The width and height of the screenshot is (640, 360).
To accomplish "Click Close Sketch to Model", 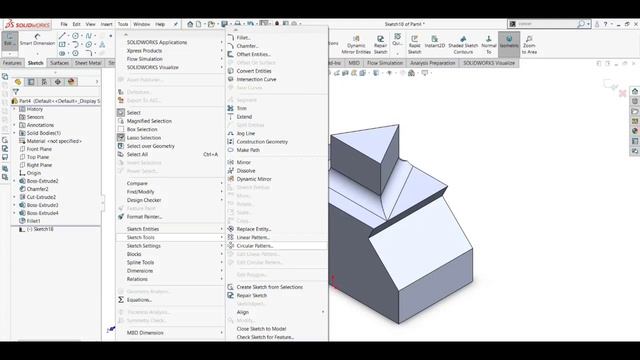I will pyautogui.click(x=261, y=329).
